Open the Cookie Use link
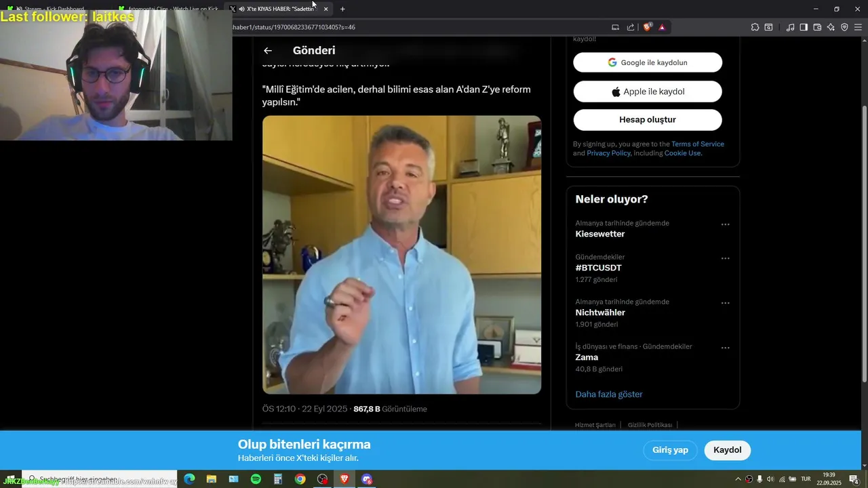This screenshot has width=868, height=488. tap(682, 153)
